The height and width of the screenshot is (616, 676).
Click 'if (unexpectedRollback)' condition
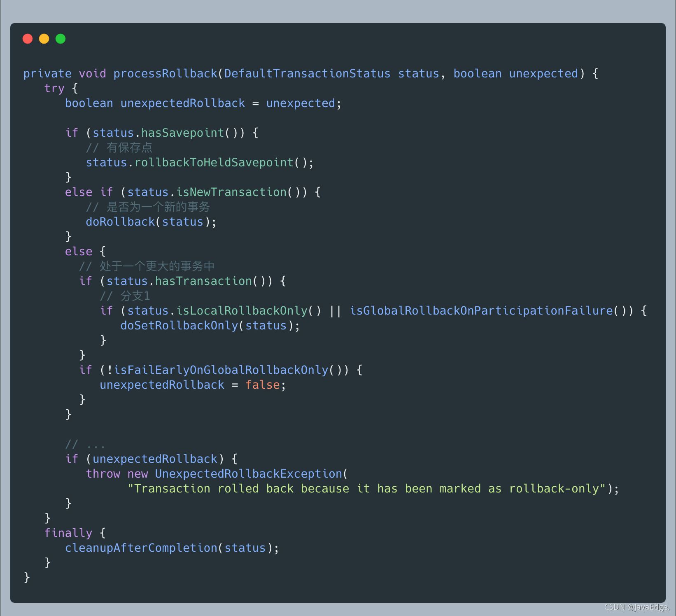coord(145,459)
